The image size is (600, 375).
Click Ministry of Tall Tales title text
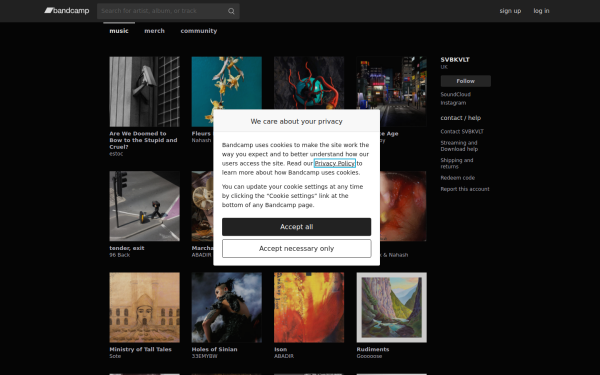click(140, 349)
